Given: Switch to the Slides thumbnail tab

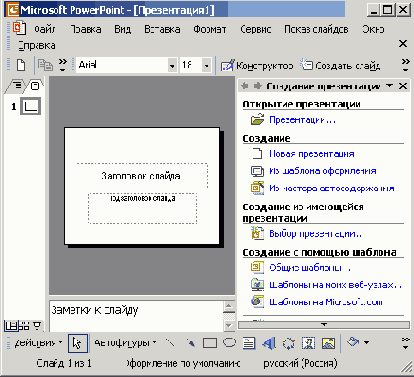Looking at the screenshot, I should [x=35, y=86].
